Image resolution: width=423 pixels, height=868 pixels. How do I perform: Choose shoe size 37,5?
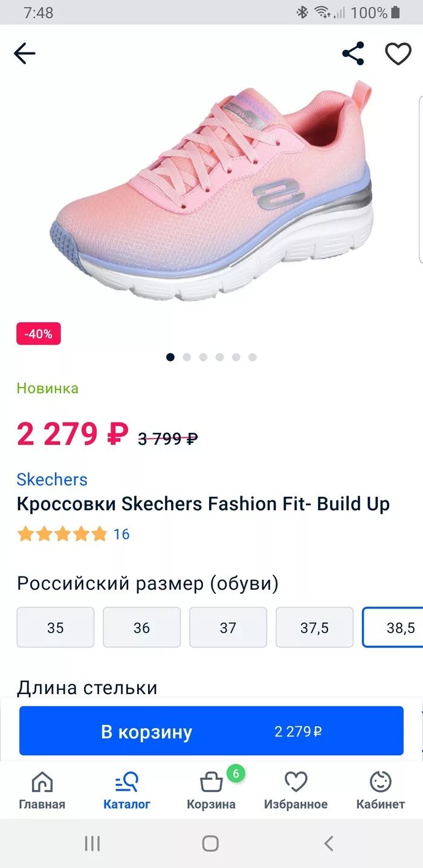(x=314, y=627)
